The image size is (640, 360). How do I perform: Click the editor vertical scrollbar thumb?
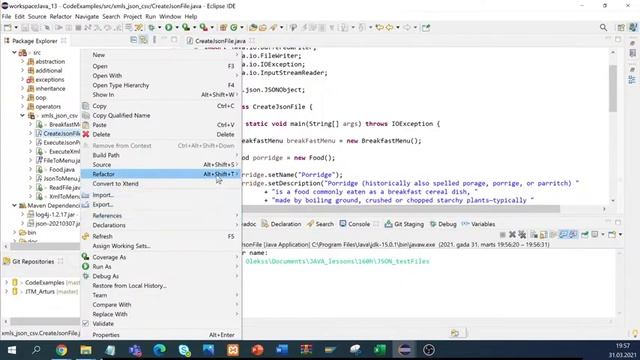pos(613,88)
